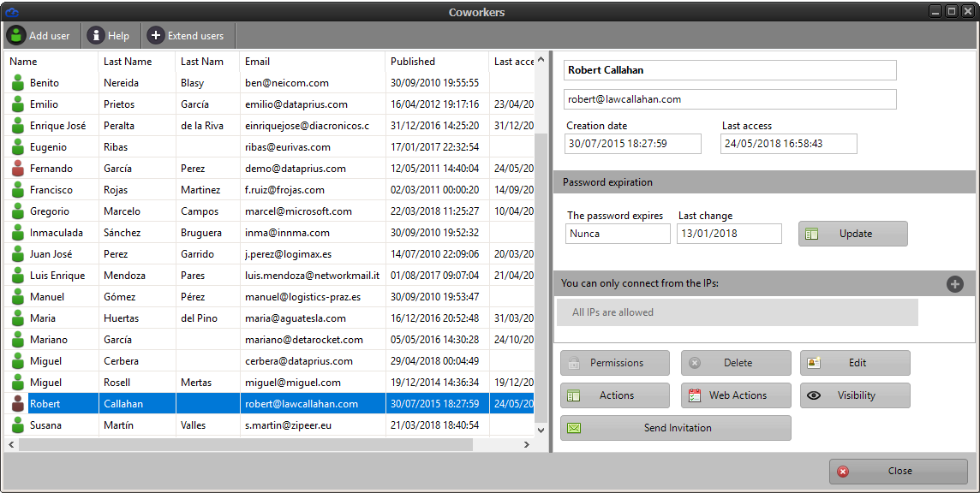
Task: Click the dark user icon beside Robert
Action: tap(18, 404)
